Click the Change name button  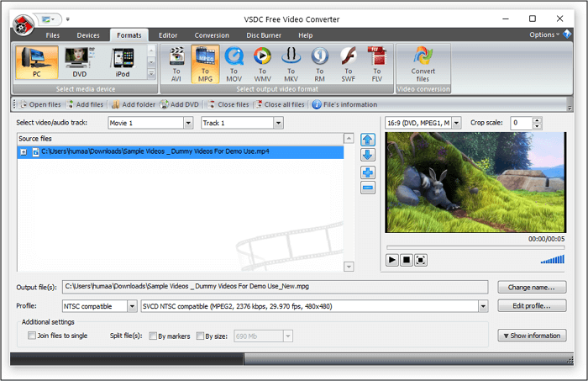531,287
